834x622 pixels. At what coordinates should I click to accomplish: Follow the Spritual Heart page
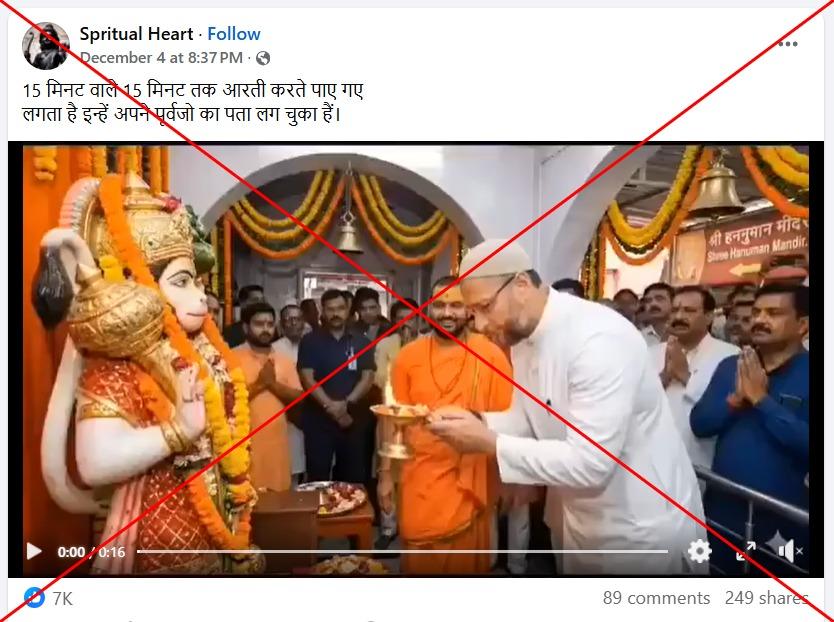(233, 34)
